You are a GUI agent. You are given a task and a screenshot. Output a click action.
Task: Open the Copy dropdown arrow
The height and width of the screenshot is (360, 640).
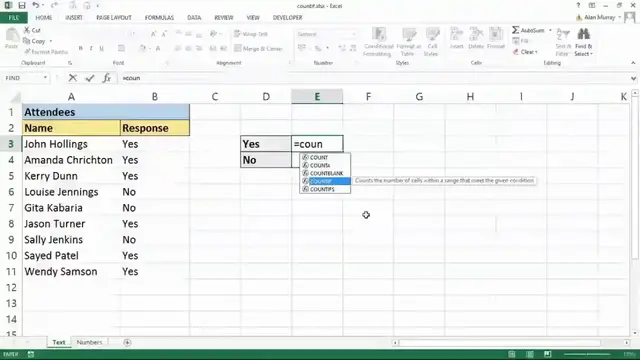51,41
